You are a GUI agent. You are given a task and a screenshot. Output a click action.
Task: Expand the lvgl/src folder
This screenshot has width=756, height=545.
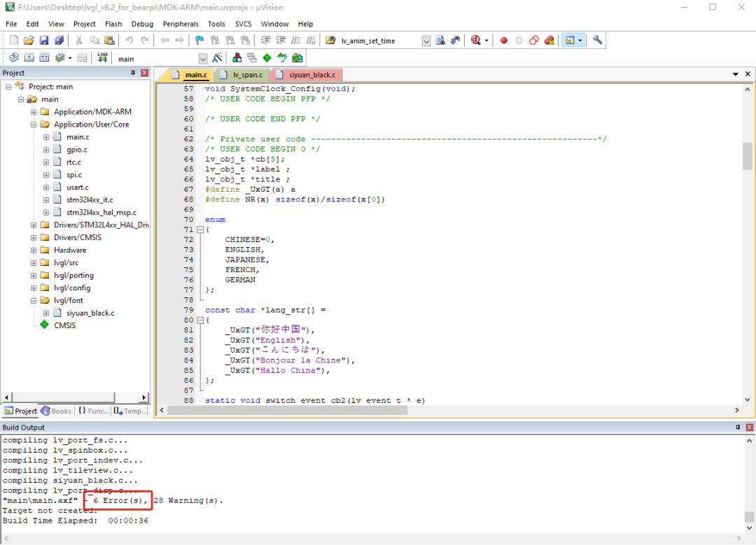(34, 262)
